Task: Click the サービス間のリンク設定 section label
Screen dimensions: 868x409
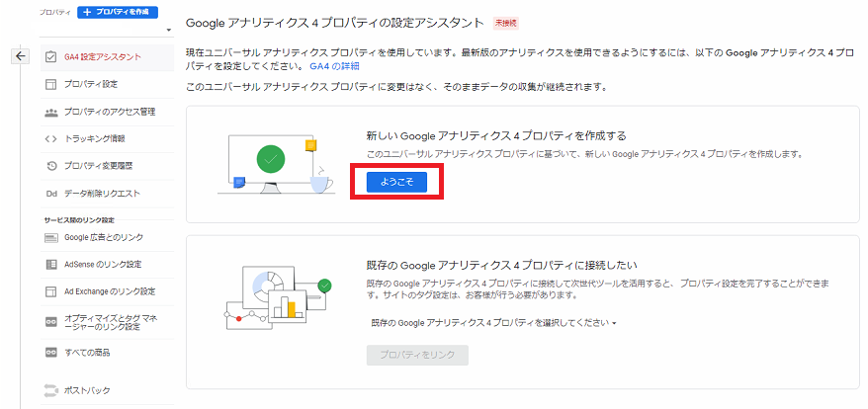Action: [x=79, y=220]
